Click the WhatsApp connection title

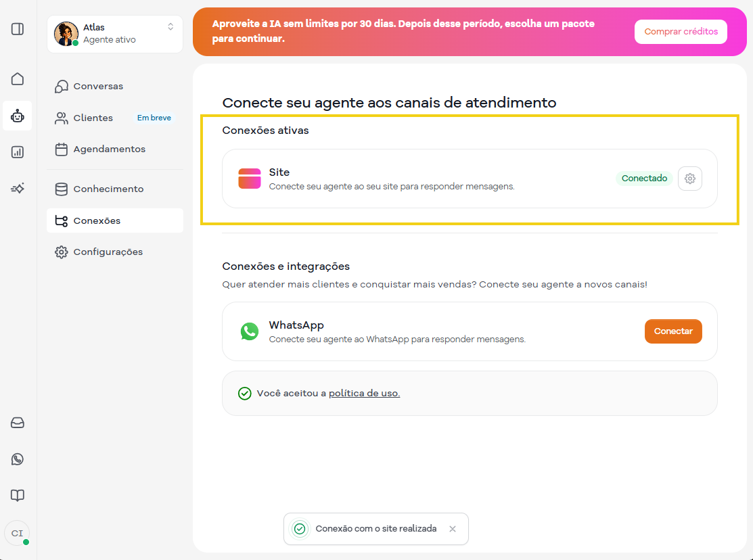pyautogui.click(x=296, y=325)
